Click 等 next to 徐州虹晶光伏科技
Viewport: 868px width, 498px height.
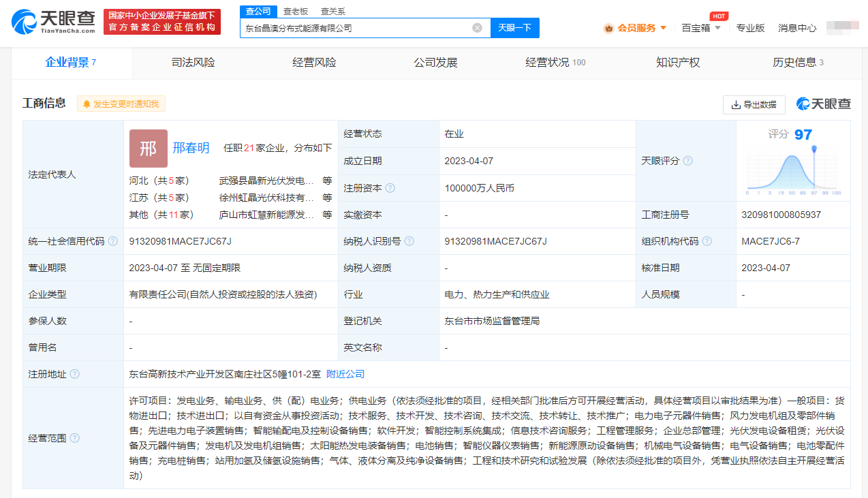(x=327, y=198)
